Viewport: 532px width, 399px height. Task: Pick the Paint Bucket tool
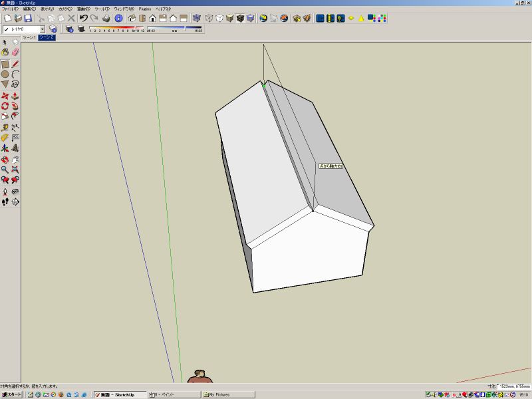[x=5, y=51]
